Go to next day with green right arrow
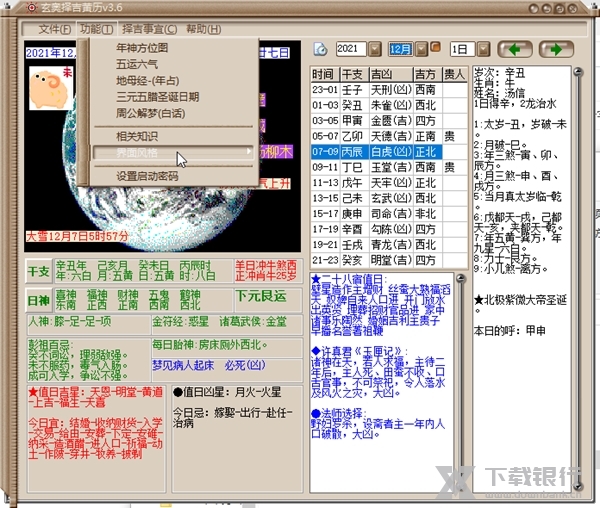The image size is (600, 508). 556,49
